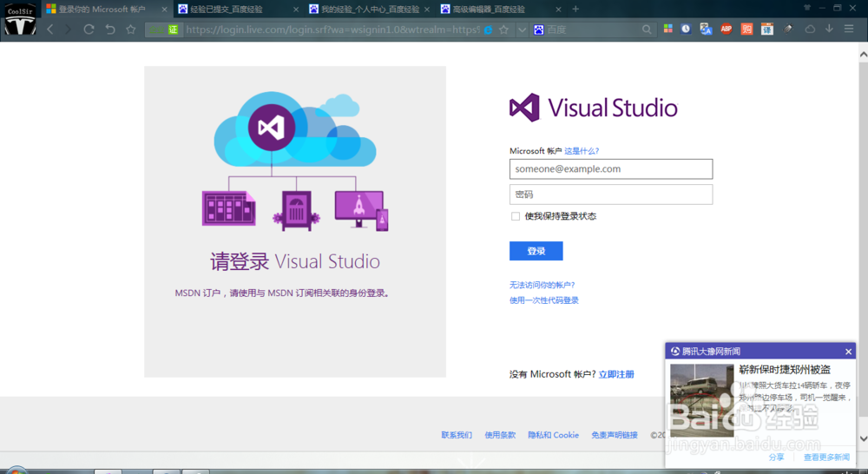Click 使用一次性代码登录 link
This screenshot has height=474, width=868.
(544, 300)
